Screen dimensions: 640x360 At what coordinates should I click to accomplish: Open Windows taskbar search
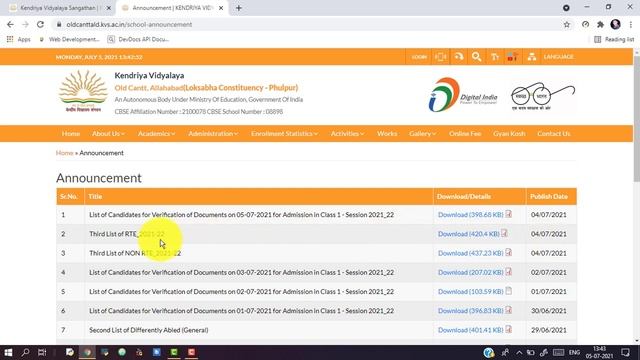[x=25, y=352]
